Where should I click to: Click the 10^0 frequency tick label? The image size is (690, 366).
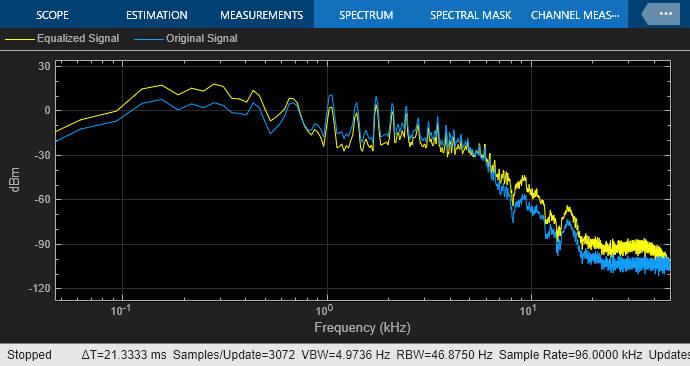coord(324,311)
